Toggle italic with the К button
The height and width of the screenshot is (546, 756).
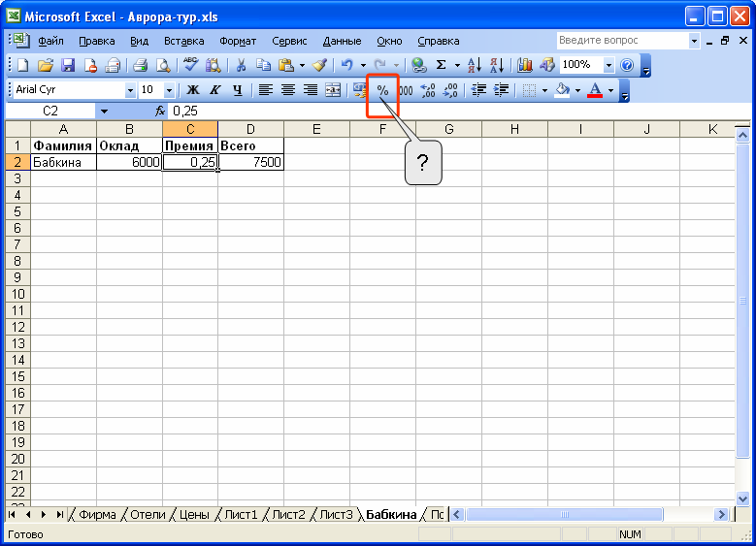(x=215, y=90)
